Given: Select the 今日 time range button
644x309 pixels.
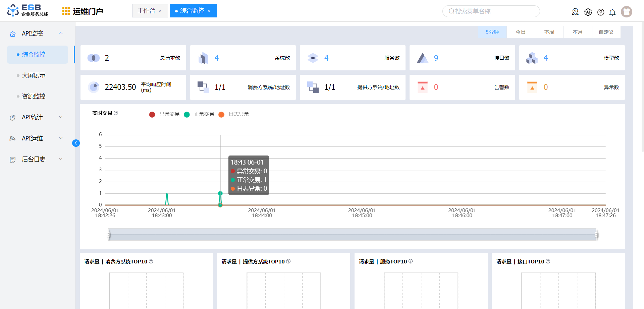Looking at the screenshot, I should point(521,32).
